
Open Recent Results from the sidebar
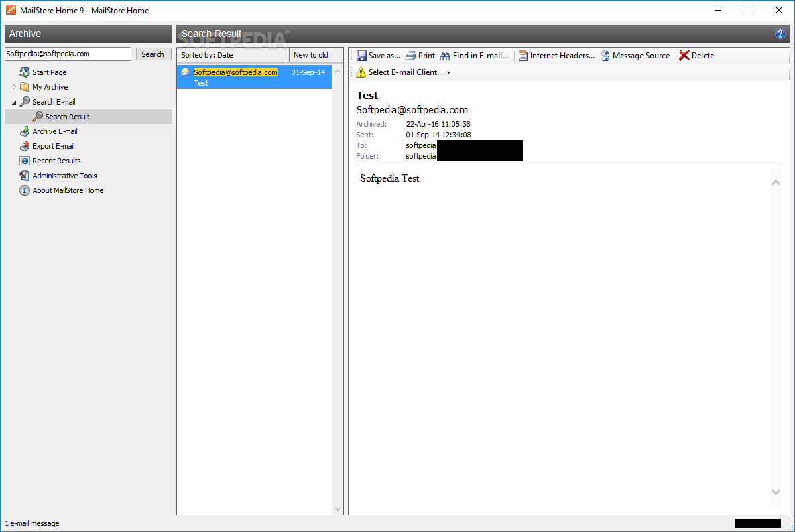(56, 161)
